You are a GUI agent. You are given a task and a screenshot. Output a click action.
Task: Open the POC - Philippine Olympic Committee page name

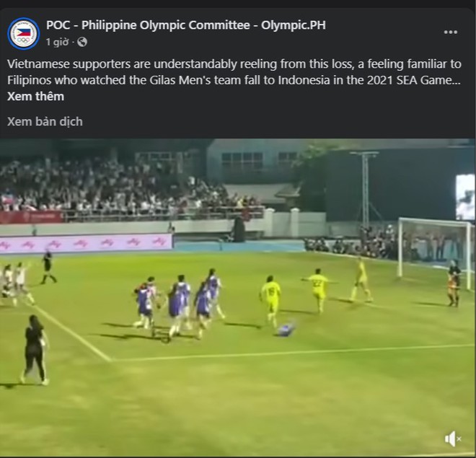pyautogui.click(x=186, y=25)
